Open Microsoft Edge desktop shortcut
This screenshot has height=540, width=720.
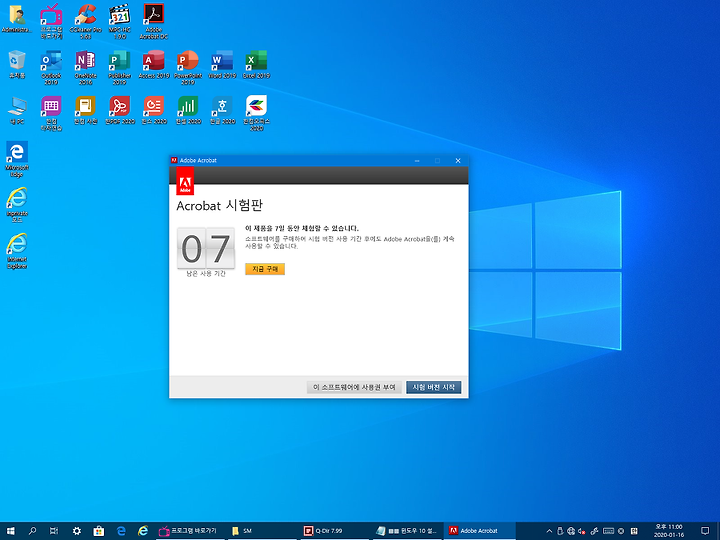17,159
